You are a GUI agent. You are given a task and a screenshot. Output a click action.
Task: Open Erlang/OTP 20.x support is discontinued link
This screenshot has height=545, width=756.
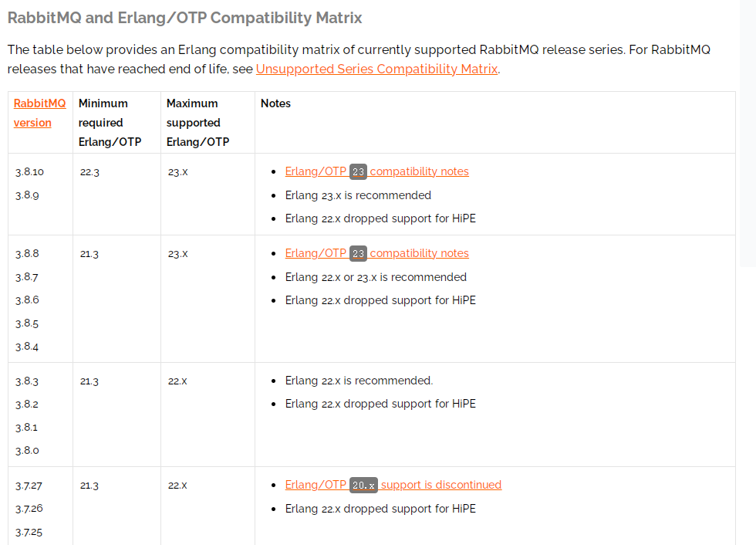[393, 485]
